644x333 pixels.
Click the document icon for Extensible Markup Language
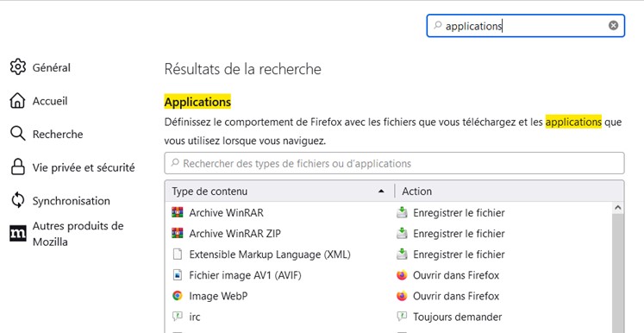[x=178, y=254]
